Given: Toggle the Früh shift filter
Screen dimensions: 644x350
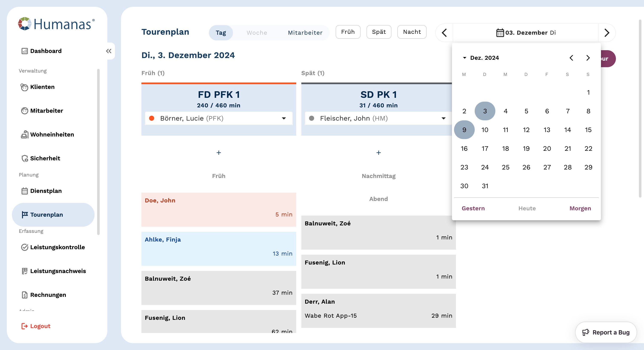Looking at the screenshot, I should [x=348, y=32].
